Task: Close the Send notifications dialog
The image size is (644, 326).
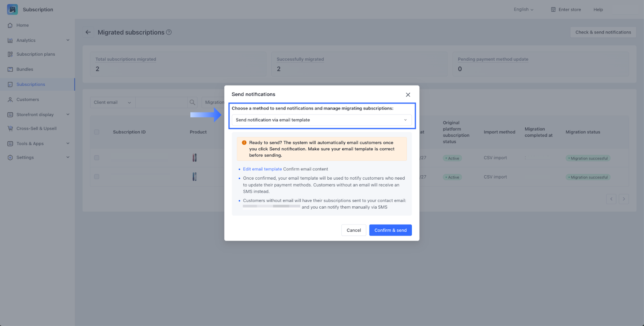Action: [x=408, y=95]
